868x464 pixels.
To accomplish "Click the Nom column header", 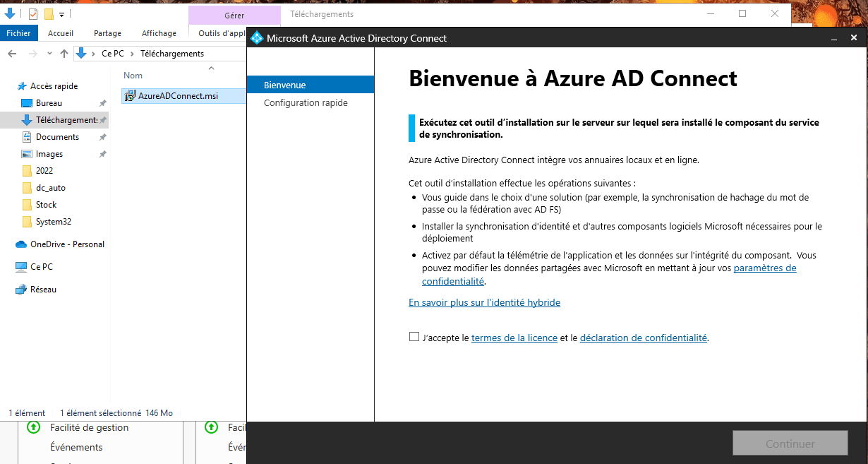I will tap(133, 76).
